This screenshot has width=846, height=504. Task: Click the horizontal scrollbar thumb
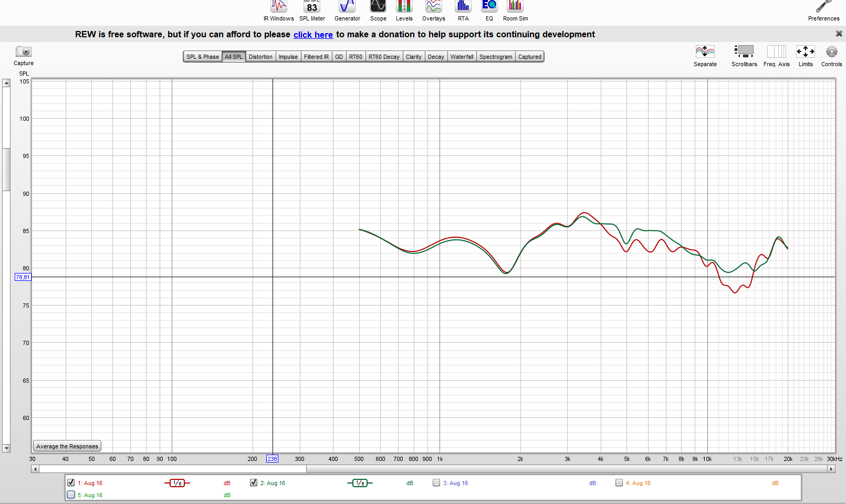pos(173,469)
